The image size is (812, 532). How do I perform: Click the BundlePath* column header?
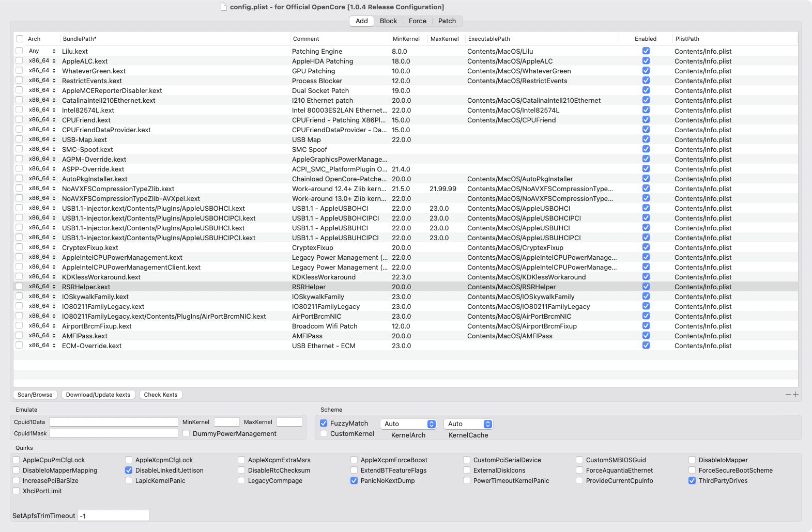pyautogui.click(x=175, y=39)
